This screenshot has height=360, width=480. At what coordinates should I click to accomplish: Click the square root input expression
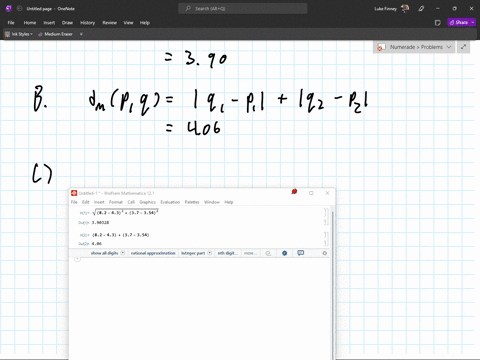pos(125,212)
